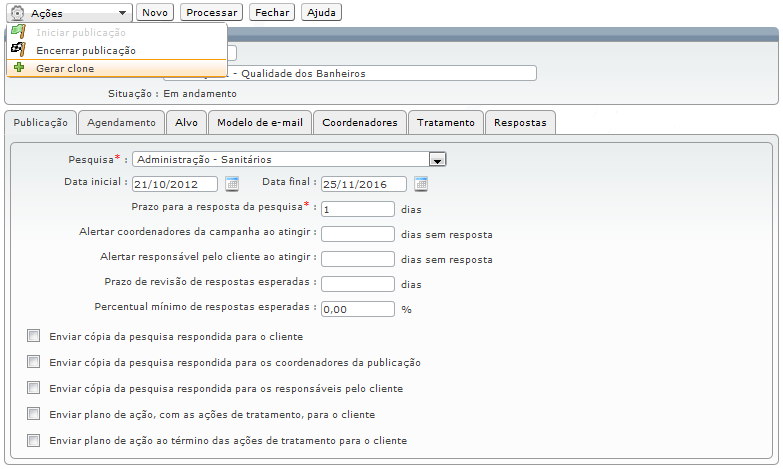This screenshot has width=783, height=469.
Task: Click the Novo button
Action: tap(154, 13)
